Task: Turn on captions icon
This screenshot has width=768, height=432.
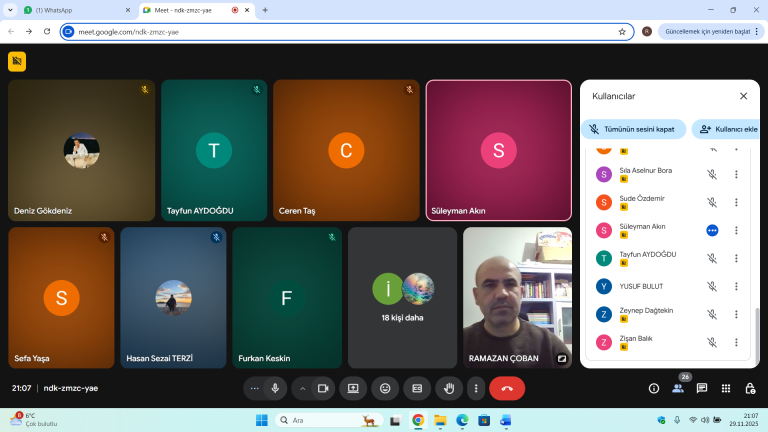Action: coord(418,388)
